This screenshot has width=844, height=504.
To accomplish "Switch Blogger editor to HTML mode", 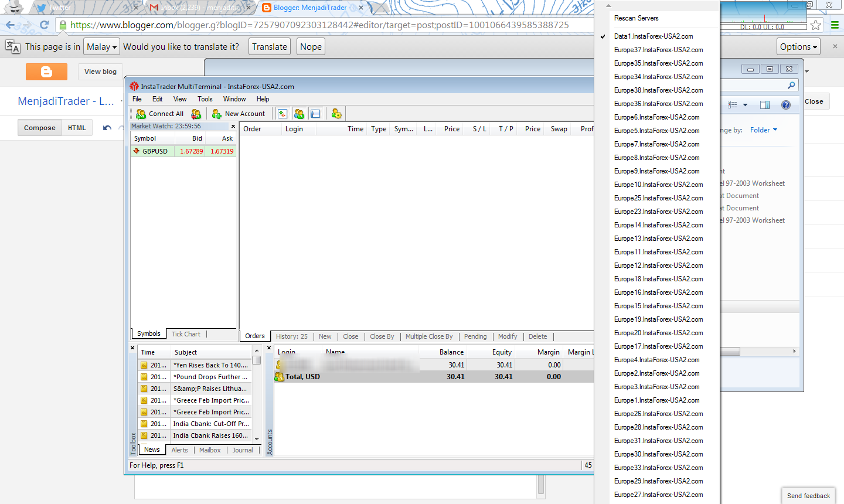I will tap(77, 128).
